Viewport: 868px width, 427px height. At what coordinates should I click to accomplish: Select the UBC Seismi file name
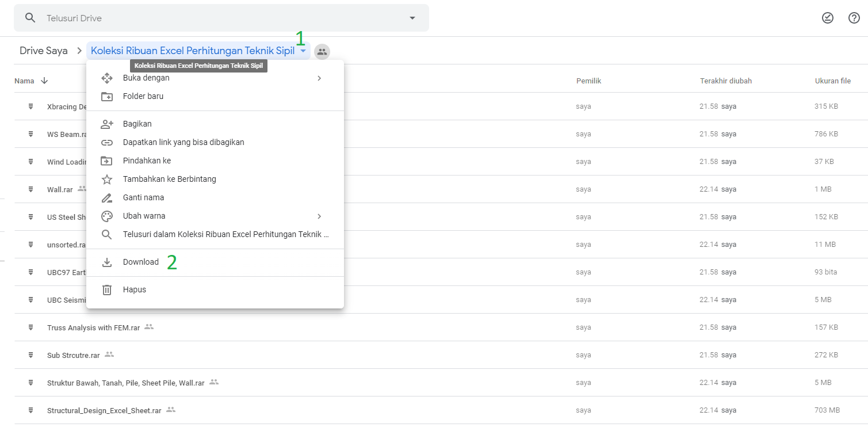(x=67, y=300)
